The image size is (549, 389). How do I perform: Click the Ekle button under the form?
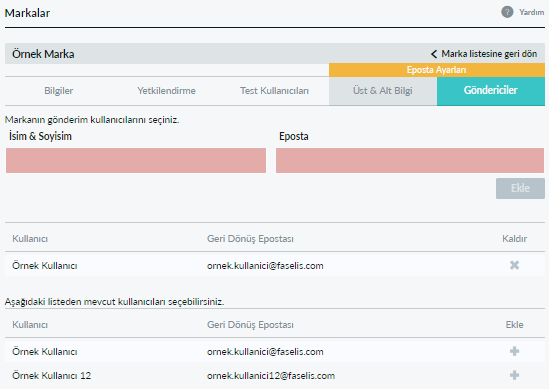point(520,188)
